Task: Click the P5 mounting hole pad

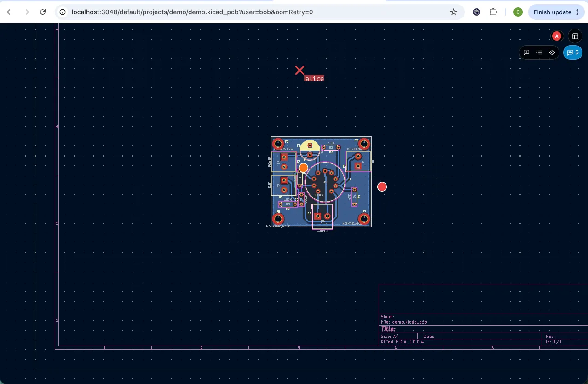Action: coord(278,144)
